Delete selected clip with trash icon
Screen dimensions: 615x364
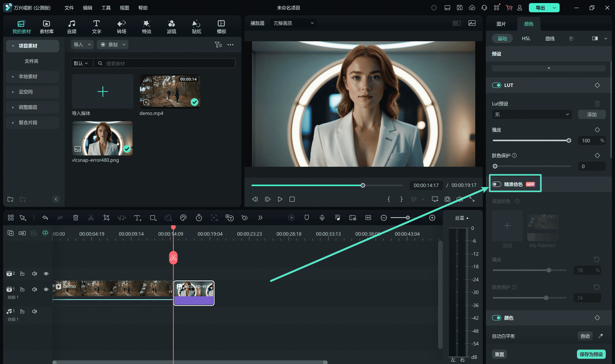click(76, 218)
